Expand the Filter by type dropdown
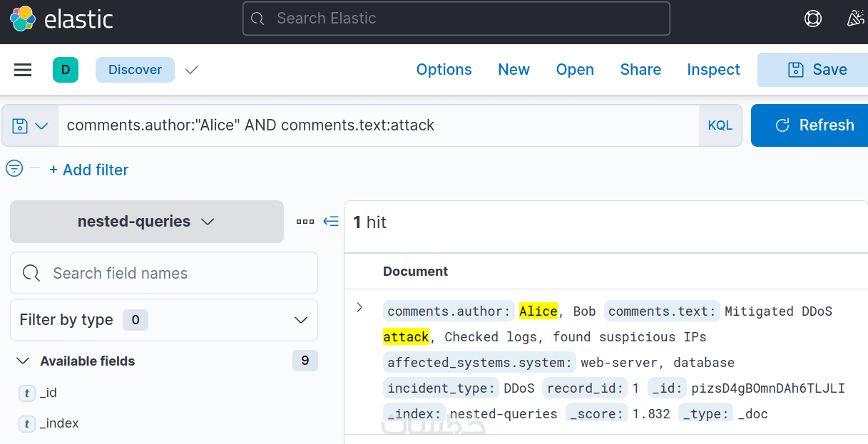This screenshot has width=868, height=444. [163, 320]
